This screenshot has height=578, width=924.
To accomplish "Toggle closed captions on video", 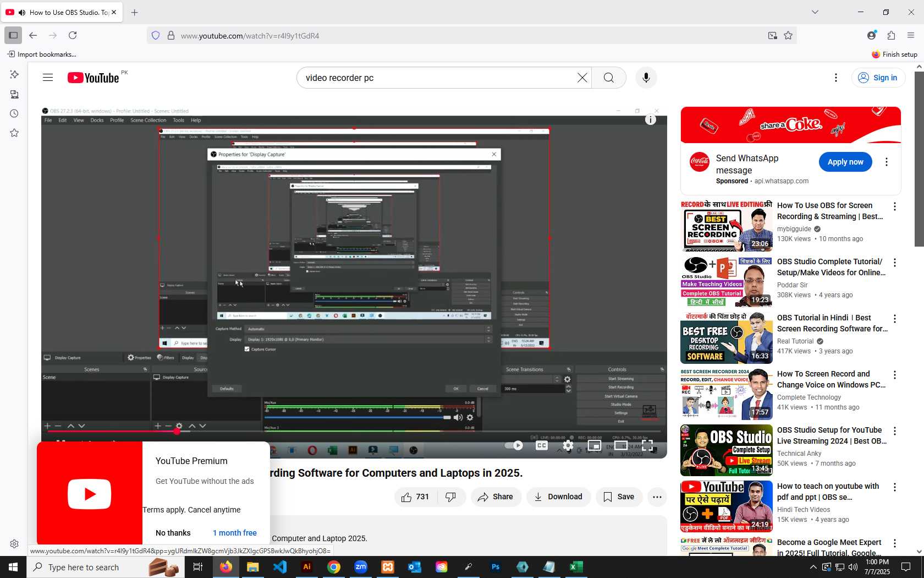I will pos(542,445).
